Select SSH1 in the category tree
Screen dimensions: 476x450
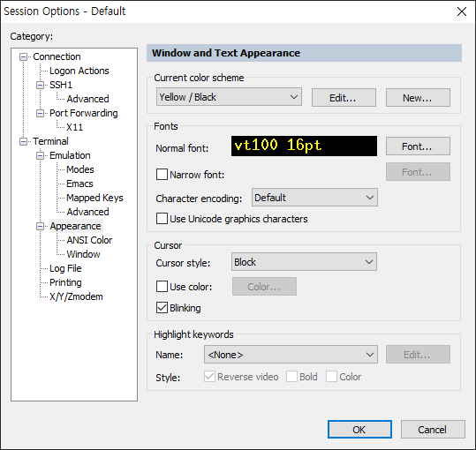pos(61,85)
